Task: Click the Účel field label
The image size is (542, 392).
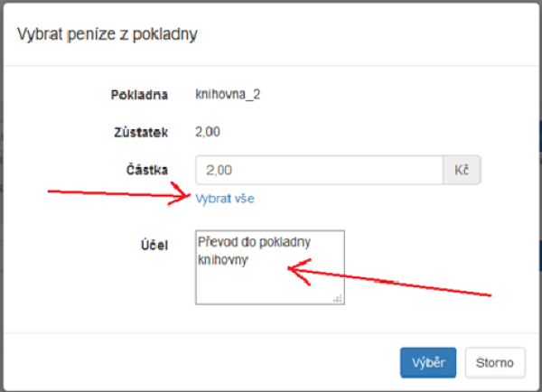Action: [x=154, y=245]
